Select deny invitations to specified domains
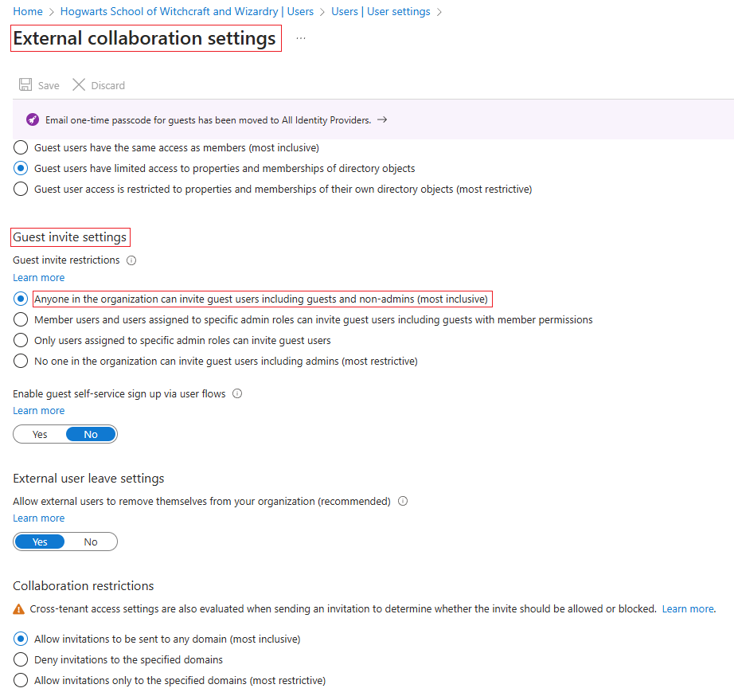 [20, 659]
